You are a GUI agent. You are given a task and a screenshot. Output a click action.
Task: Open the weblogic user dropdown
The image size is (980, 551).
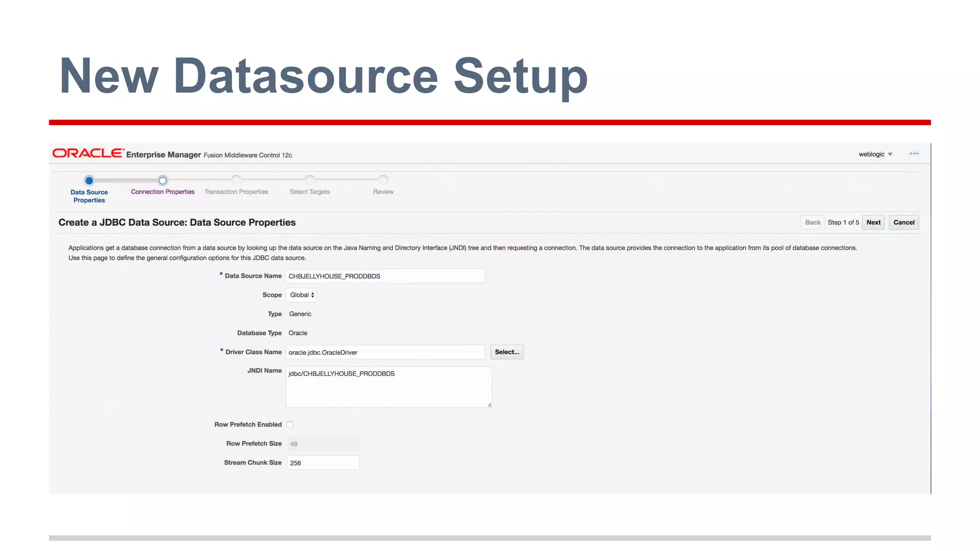click(x=875, y=154)
